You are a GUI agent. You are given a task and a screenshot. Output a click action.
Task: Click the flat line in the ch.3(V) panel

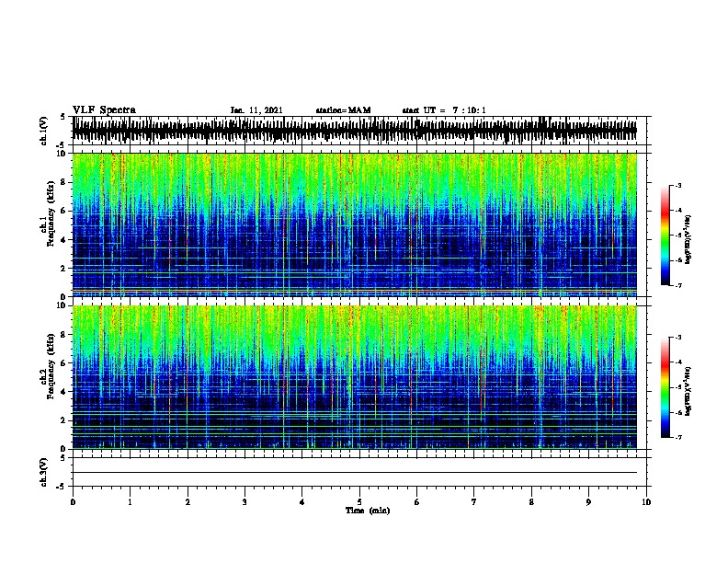tap(355, 473)
